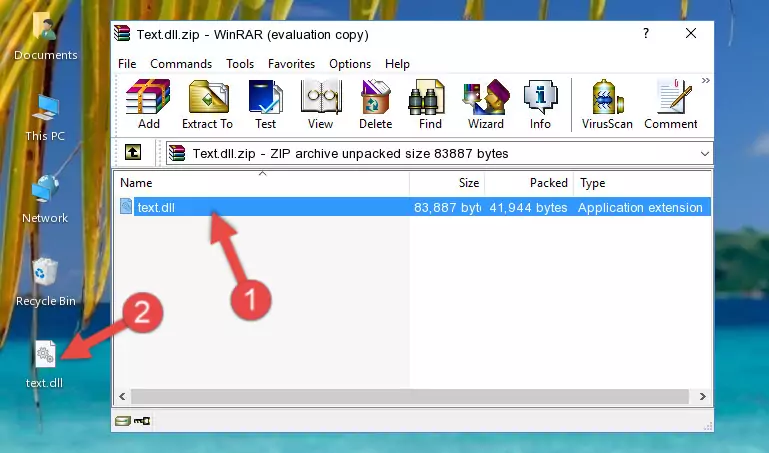
Task: Click the Application extension type cell
Action: tap(640, 207)
